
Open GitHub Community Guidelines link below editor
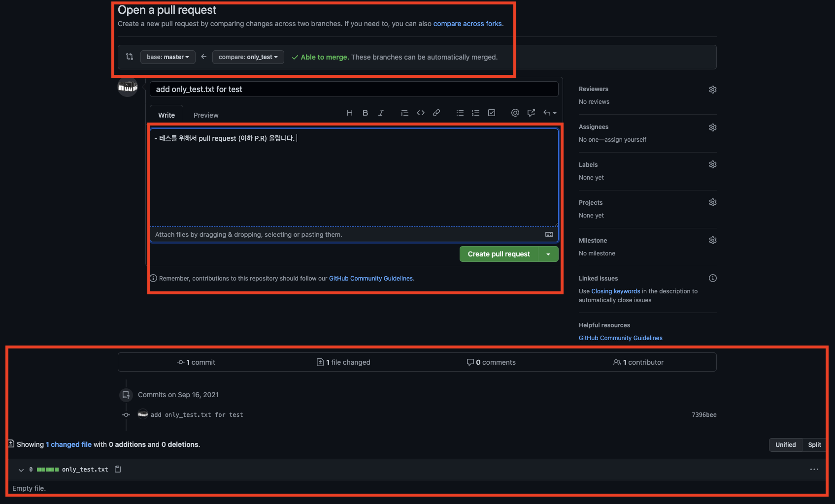371,279
